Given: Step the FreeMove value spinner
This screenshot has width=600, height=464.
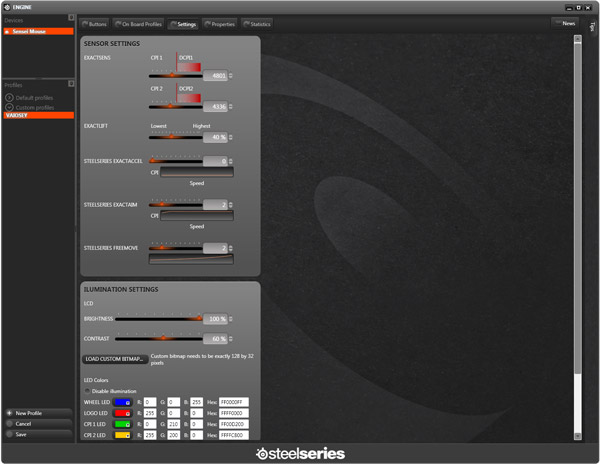Looking at the screenshot, I should click(x=231, y=249).
